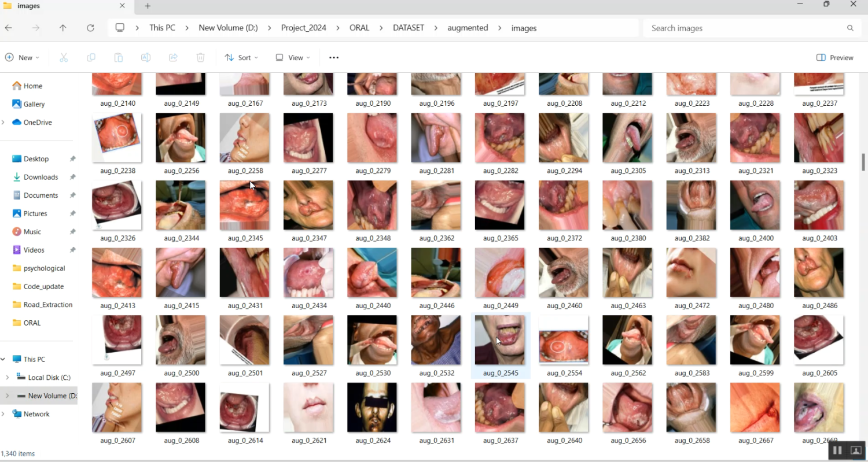
Task: Select the Rename icon
Action: point(145,57)
